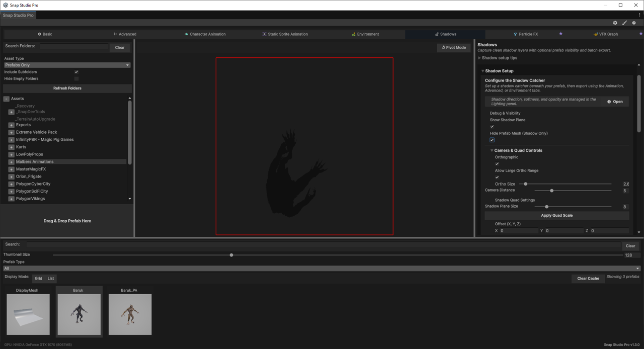Collapse the Shadow Setup section

click(482, 71)
